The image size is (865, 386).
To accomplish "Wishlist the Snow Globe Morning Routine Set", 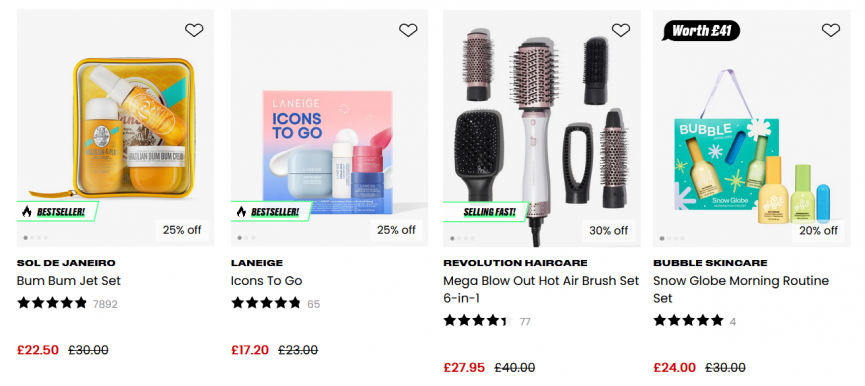I will click(830, 30).
